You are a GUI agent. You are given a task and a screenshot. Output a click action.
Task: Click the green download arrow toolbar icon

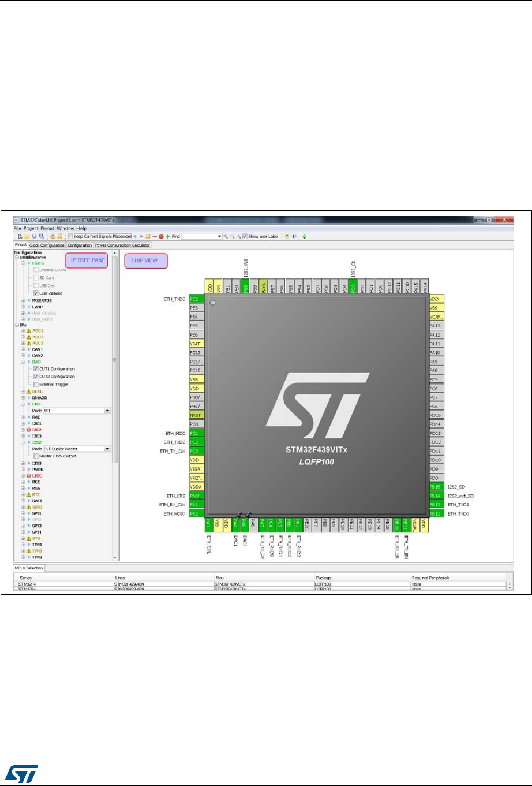point(304,236)
